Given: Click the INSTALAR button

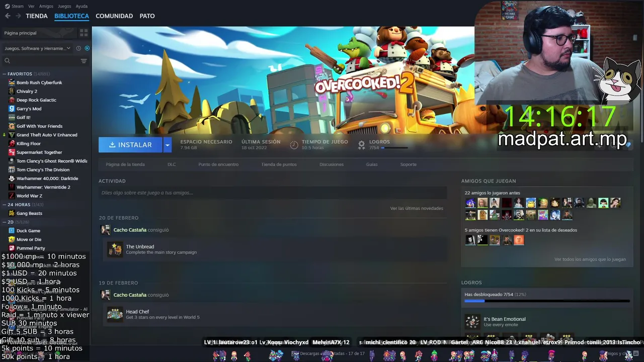Looking at the screenshot, I should [x=130, y=145].
